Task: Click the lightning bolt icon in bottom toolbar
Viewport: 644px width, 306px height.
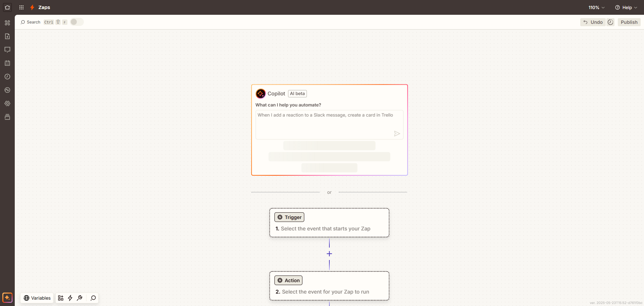Action: coord(70,298)
